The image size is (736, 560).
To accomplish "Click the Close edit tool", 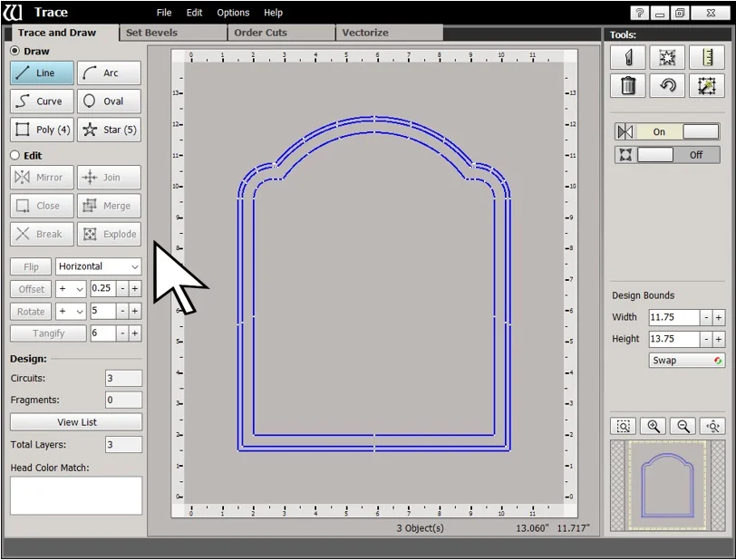I will (x=42, y=206).
